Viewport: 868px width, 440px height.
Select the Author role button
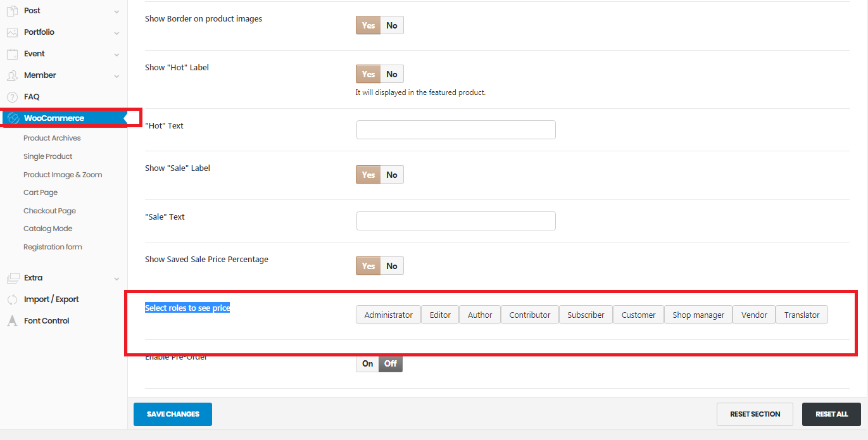click(480, 315)
